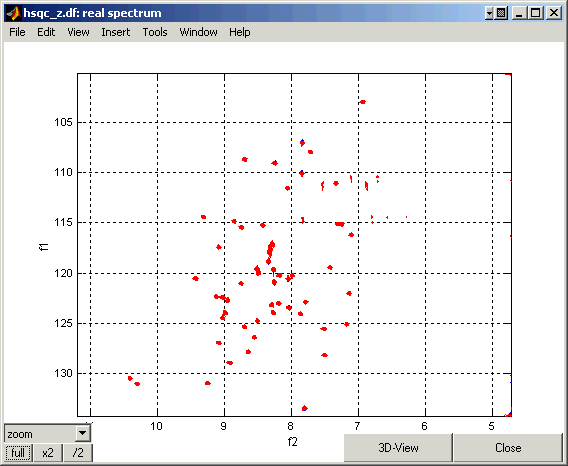Click the Close button at bottom right
Screen dimensions: 568x466
(508, 448)
